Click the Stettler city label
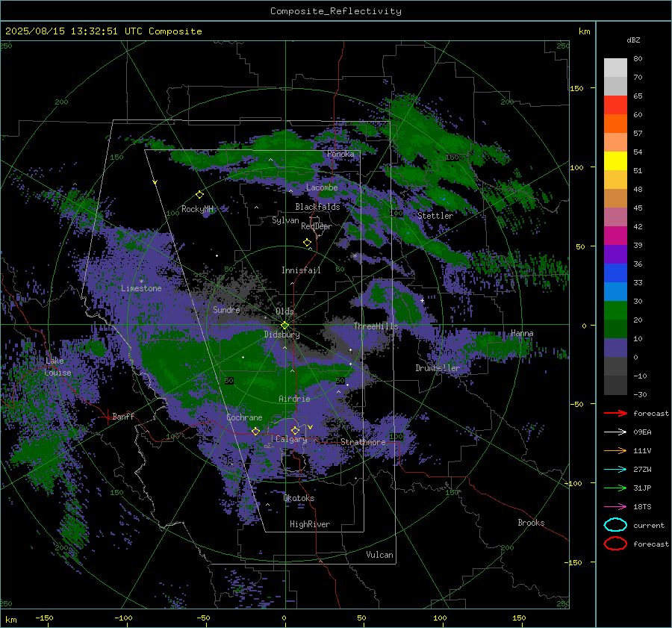 435,216
